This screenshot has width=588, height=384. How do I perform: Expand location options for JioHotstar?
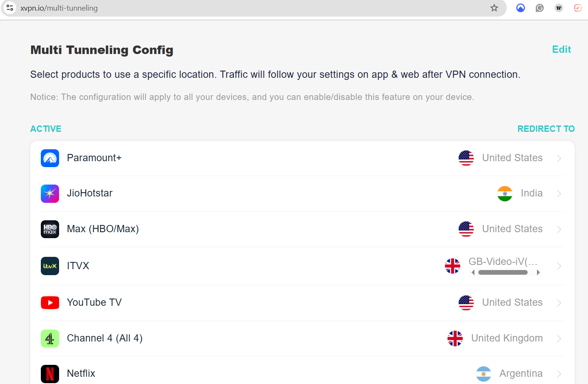559,193
